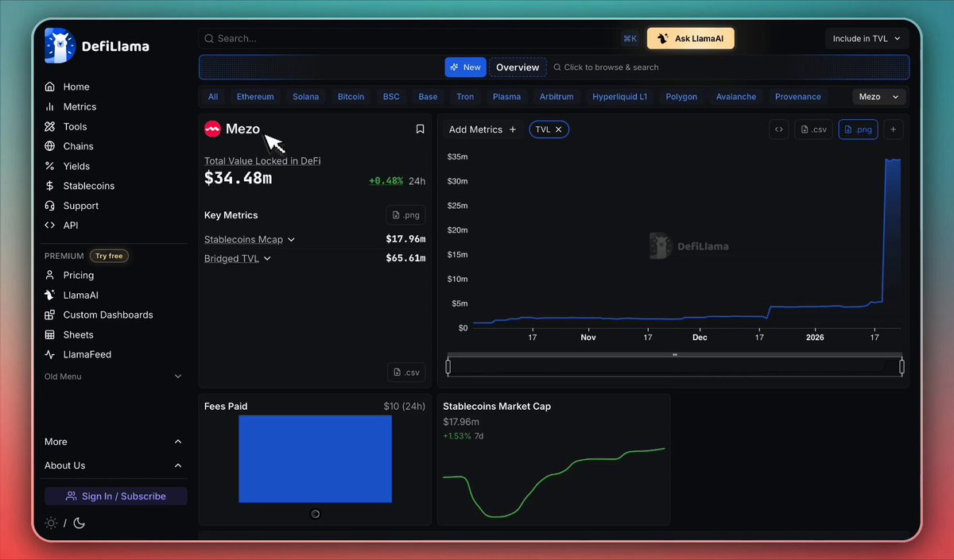Click the Stablecoins Market Cap chart line
The width and height of the screenshot is (954, 560).
(554, 483)
